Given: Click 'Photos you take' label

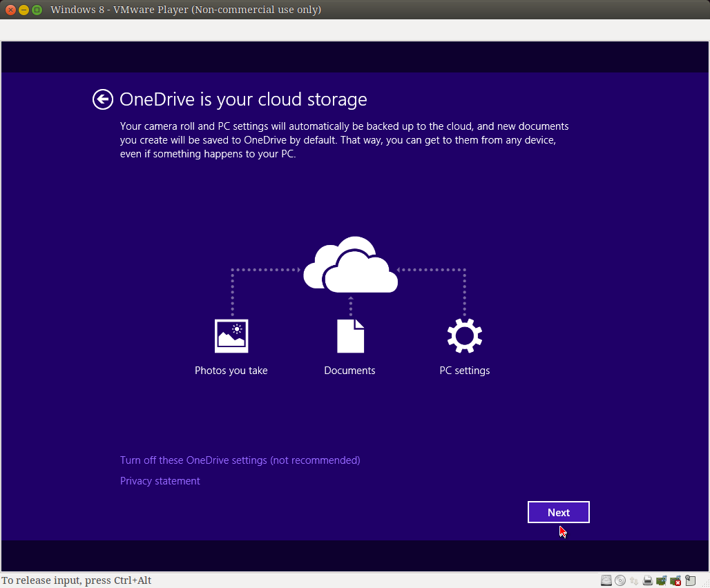Looking at the screenshot, I should 231,371.
